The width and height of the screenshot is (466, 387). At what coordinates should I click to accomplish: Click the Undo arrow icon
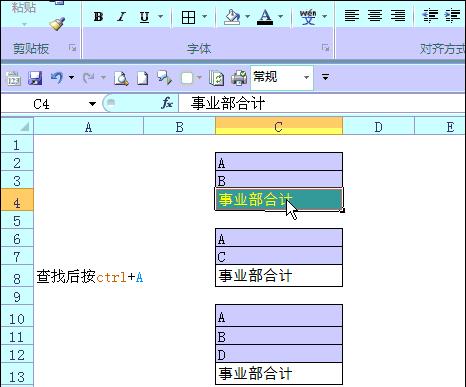pos(57,78)
